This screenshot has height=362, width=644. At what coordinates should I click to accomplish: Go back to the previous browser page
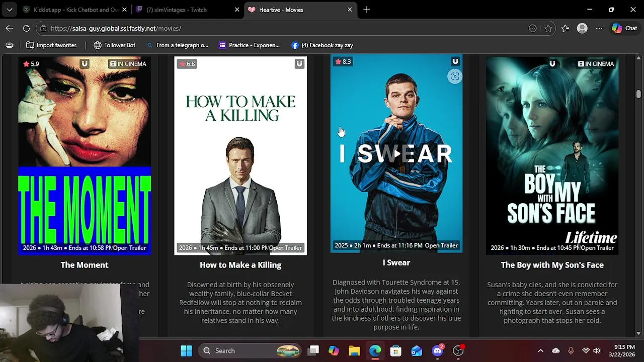9,29
